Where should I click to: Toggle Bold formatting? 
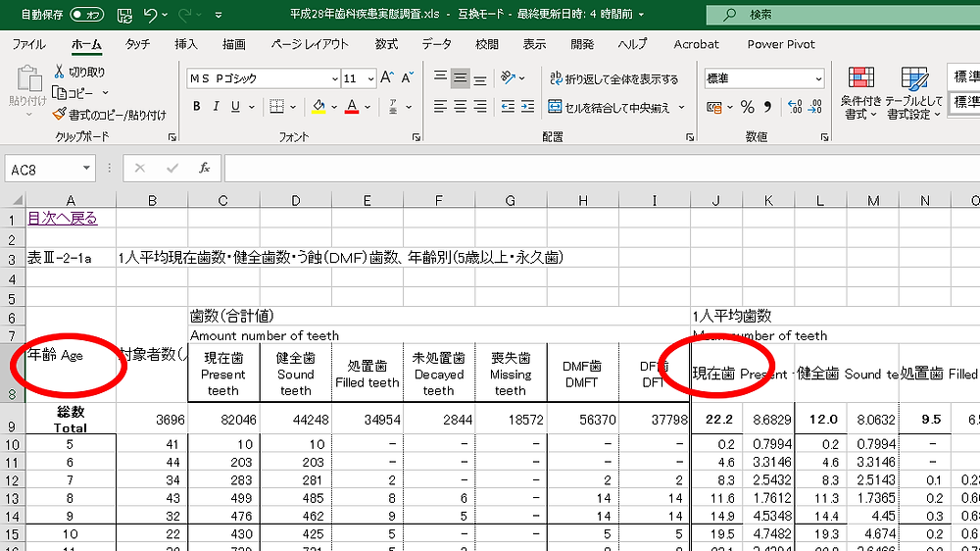196,106
